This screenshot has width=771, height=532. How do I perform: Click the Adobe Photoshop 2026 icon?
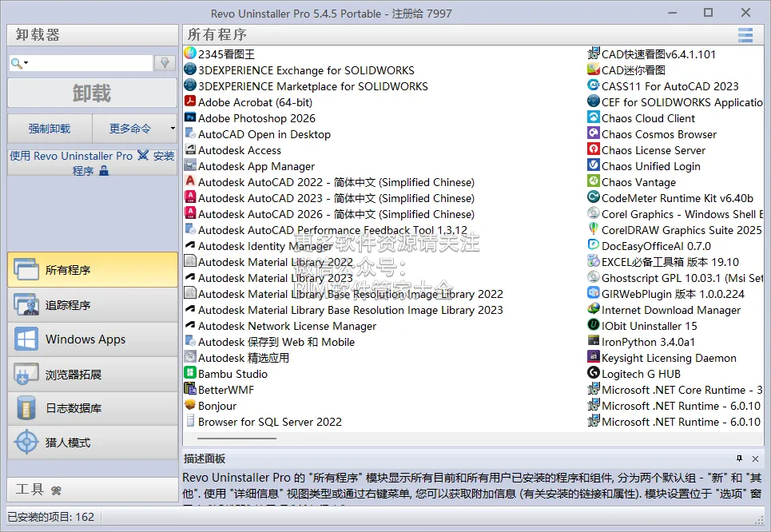[x=190, y=117]
